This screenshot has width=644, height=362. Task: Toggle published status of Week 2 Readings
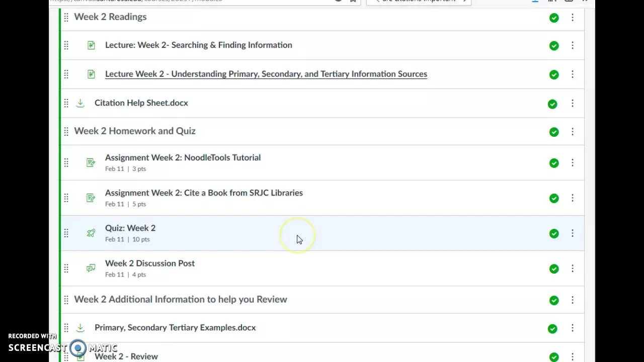554,18
